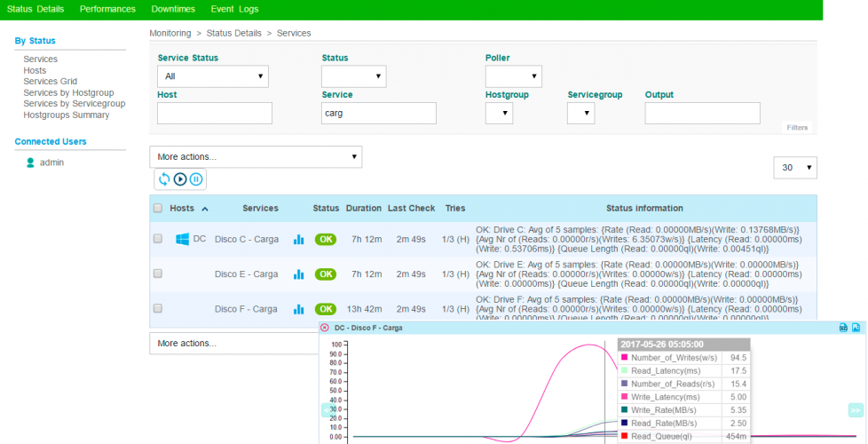Click Status Details in the breadcrumb

point(233,33)
